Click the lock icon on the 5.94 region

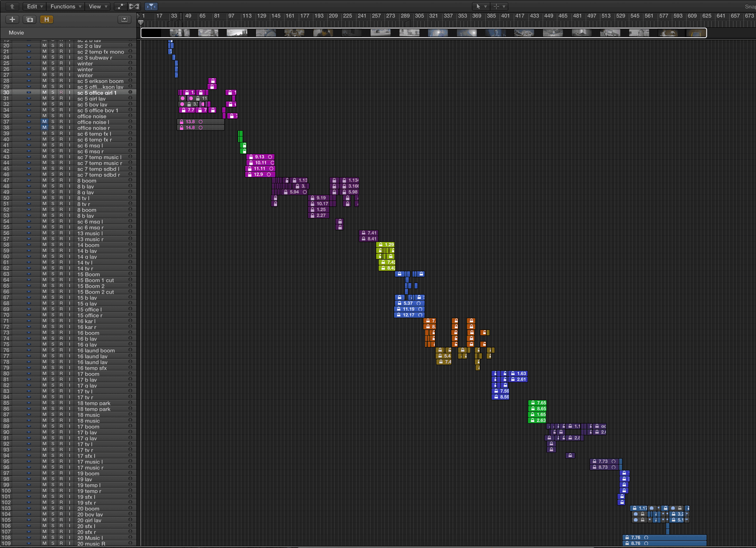pos(286,192)
